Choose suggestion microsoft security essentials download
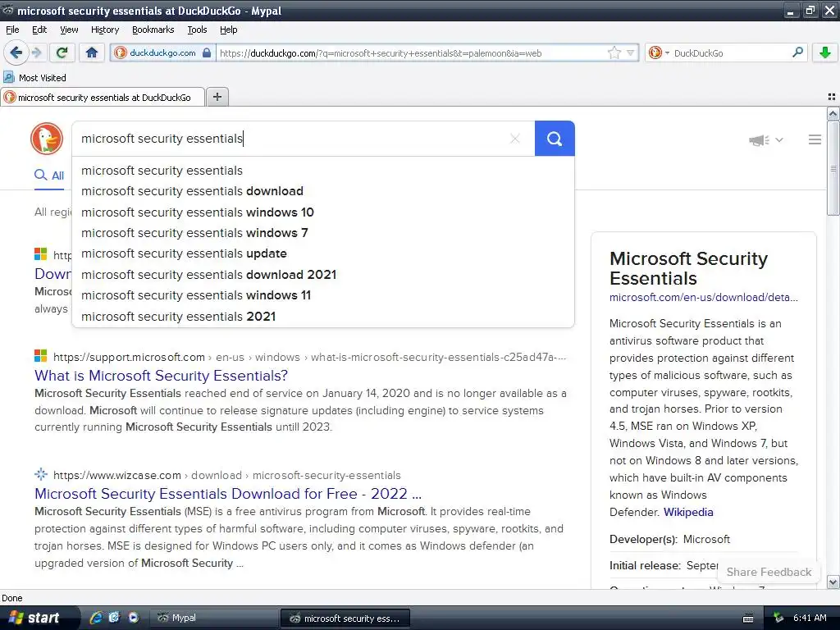Screen dimensions: 840x630 323,191
